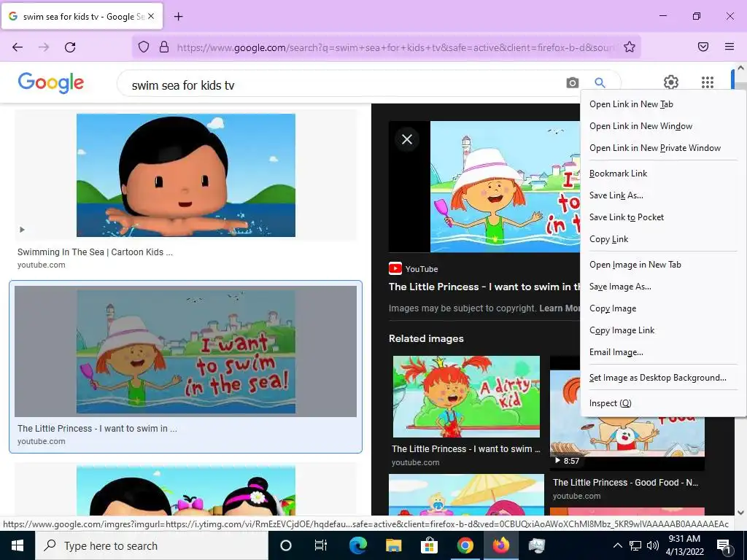
Task: Launch Microsoft Edge from taskbar
Action: coord(357,545)
